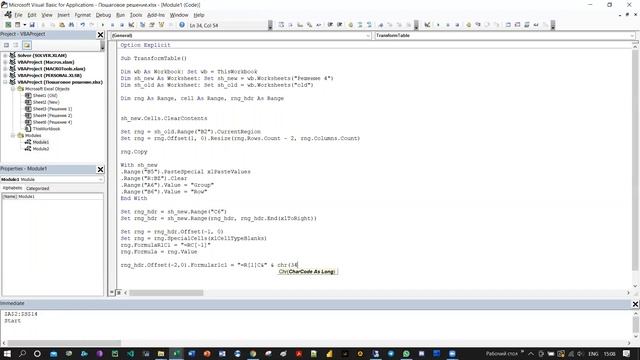Open the Windows Start button

[x=7, y=353]
